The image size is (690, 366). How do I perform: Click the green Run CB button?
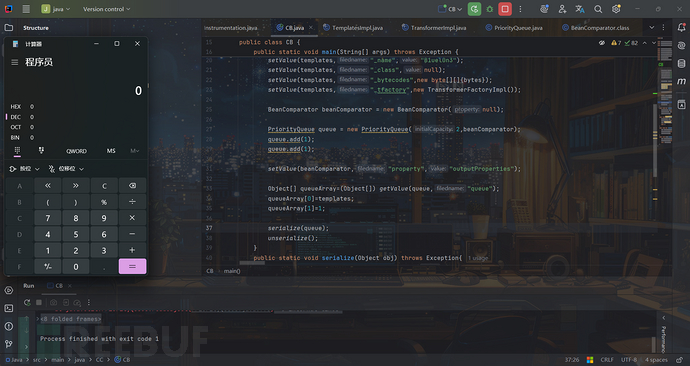(x=474, y=9)
